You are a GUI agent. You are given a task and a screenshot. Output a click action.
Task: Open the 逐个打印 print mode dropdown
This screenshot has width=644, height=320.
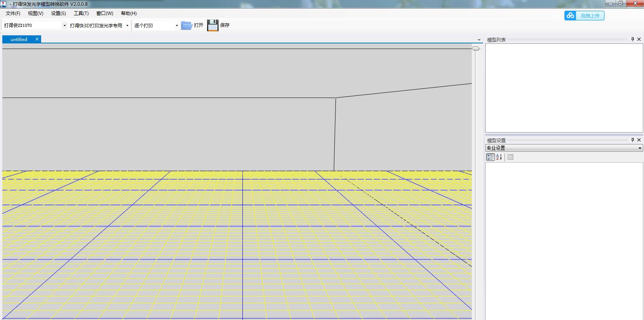point(177,26)
